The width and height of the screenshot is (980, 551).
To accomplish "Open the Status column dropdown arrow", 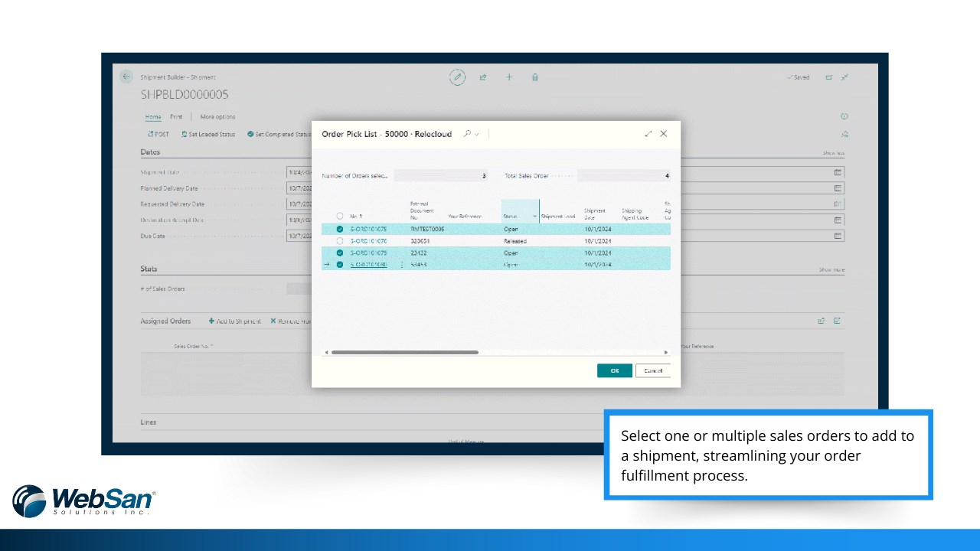I will [534, 217].
